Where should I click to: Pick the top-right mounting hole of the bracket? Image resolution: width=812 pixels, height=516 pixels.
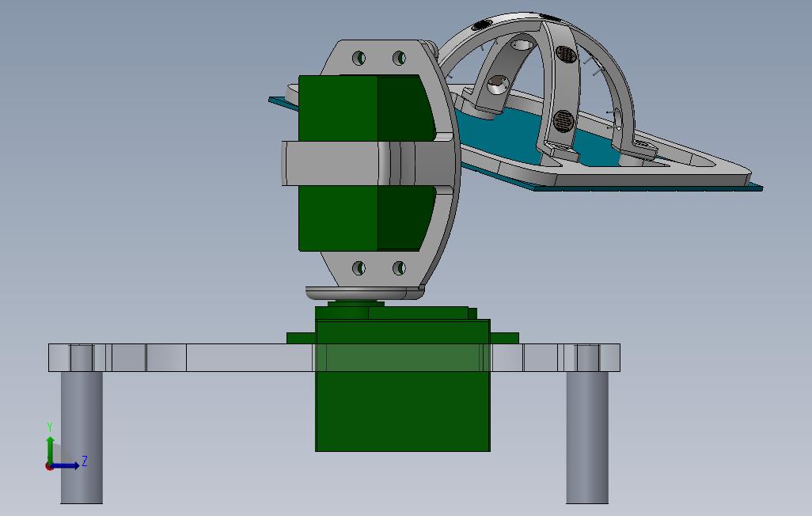pos(399,58)
